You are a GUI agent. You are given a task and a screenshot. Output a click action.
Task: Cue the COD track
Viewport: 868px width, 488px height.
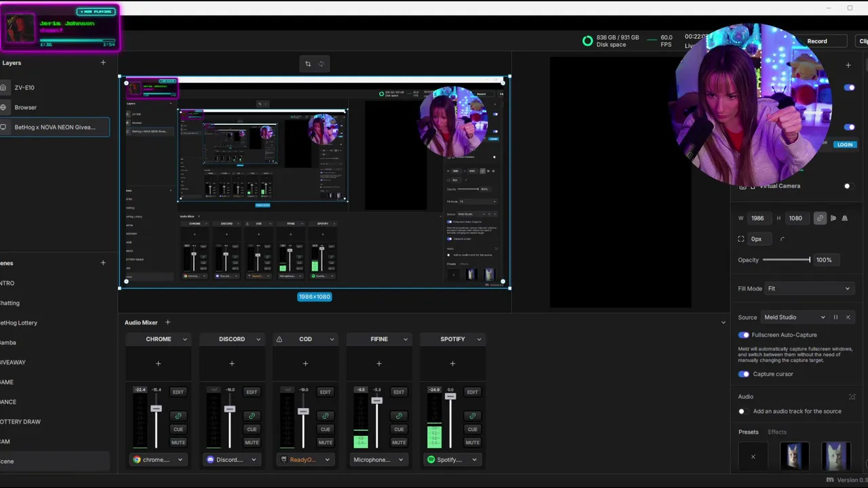pyautogui.click(x=325, y=429)
